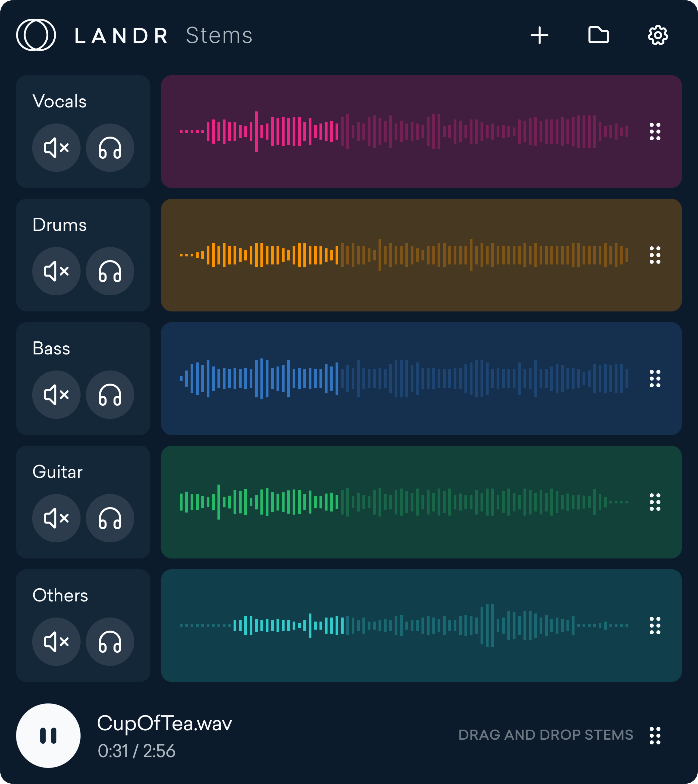Grab the Vocals stem drag handle
Image resolution: width=698 pixels, height=784 pixels.
tap(655, 132)
